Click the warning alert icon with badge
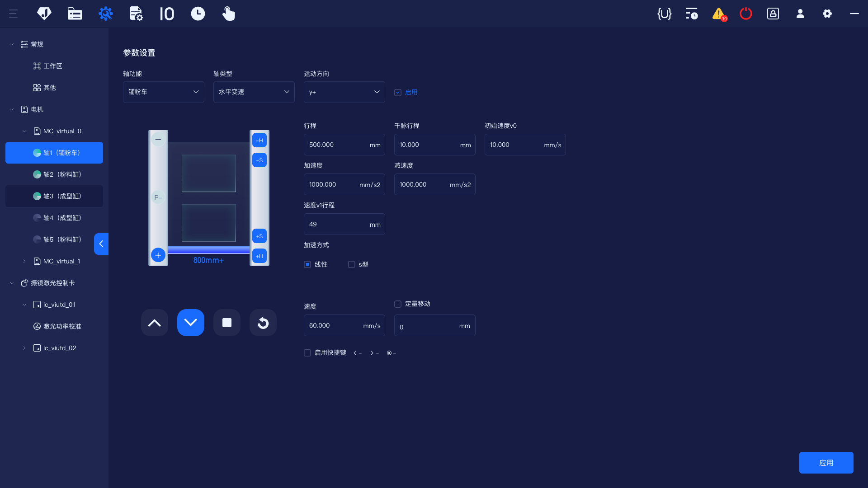Screen dimensions: 868x488 (x=718, y=14)
